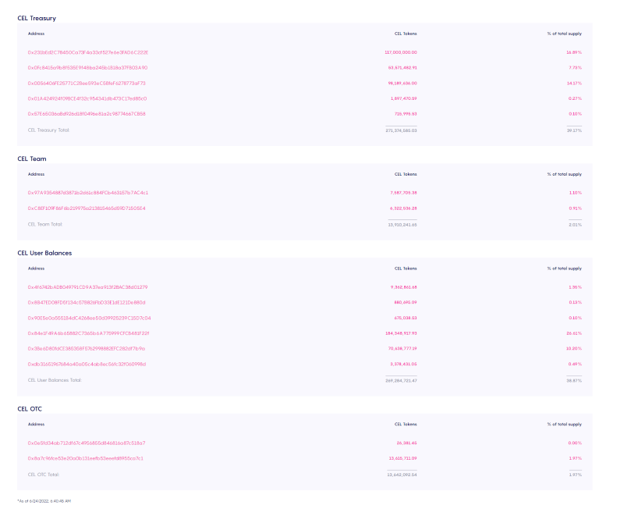This screenshot has height=516, width=624.
Task: Open the User Balances address starting 0x9005
Action: click(x=89, y=318)
